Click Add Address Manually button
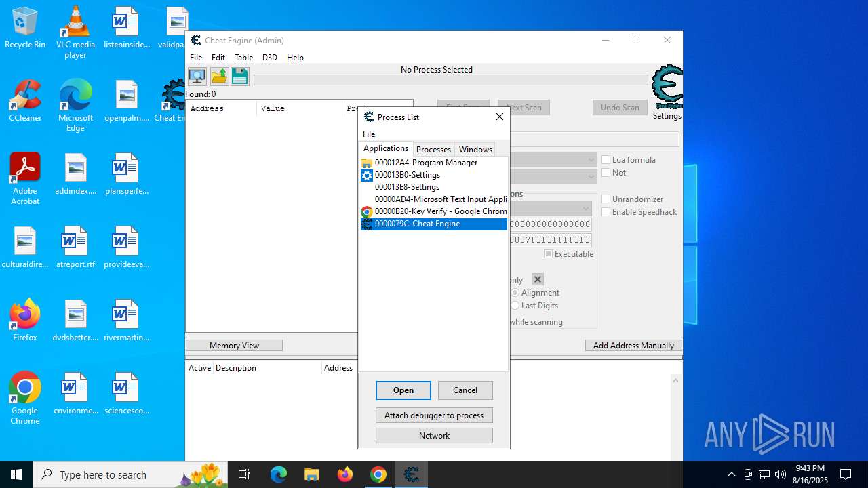 tap(633, 346)
